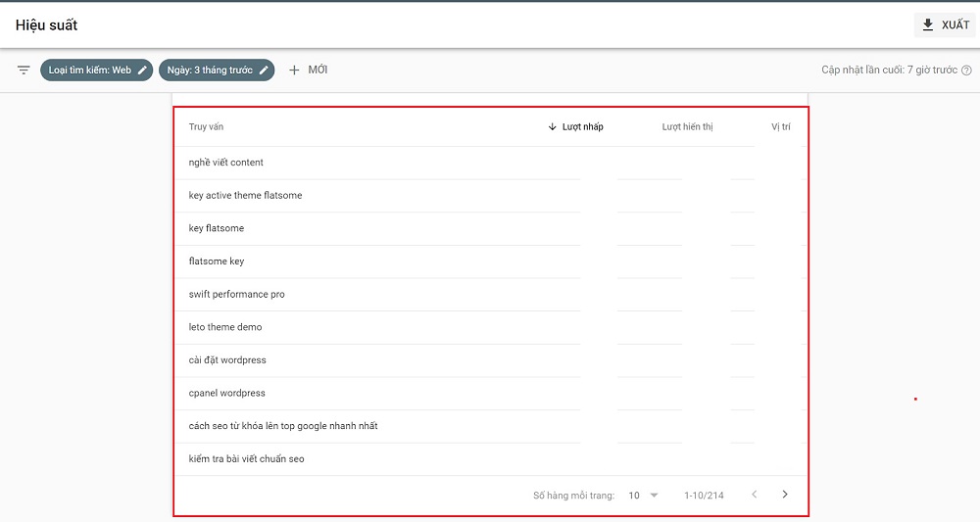Open rows-per-page dropdown showing 10
Image resolution: width=980 pixels, height=522 pixels.
point(643,496)
